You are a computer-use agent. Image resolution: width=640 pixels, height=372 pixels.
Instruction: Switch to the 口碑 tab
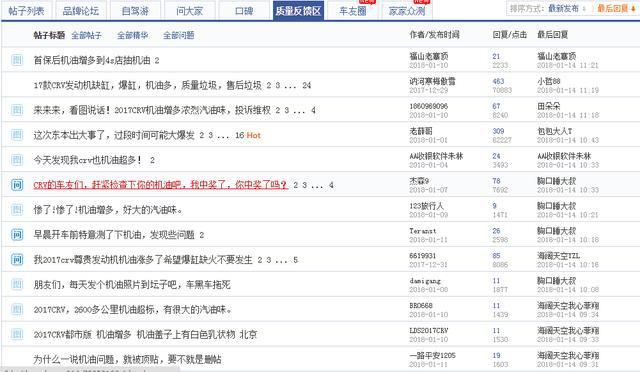pos(244,11)
